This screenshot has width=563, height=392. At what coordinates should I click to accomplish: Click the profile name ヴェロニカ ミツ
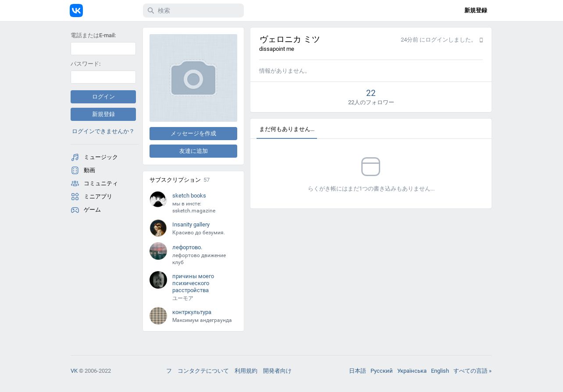coord(290,39)
